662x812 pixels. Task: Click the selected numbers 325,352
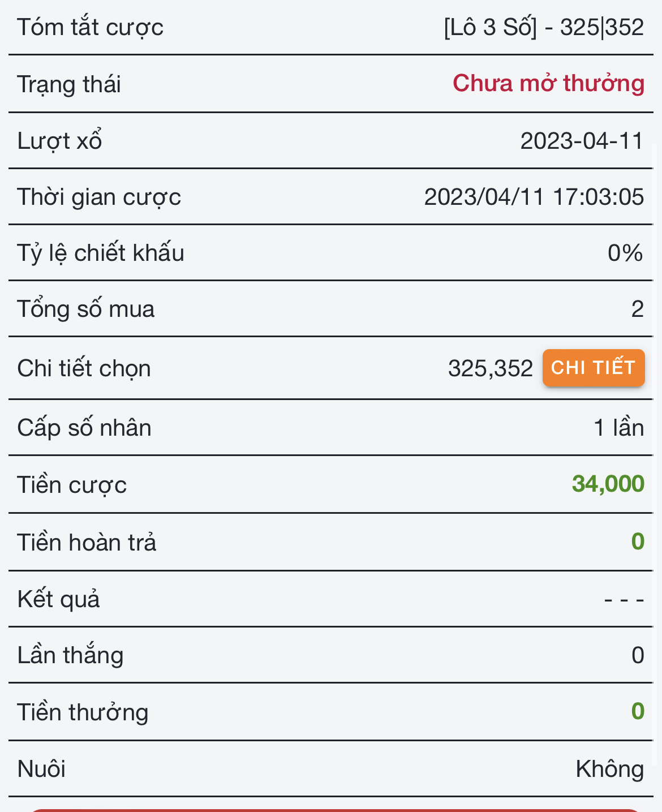click(x=490, y=368)
